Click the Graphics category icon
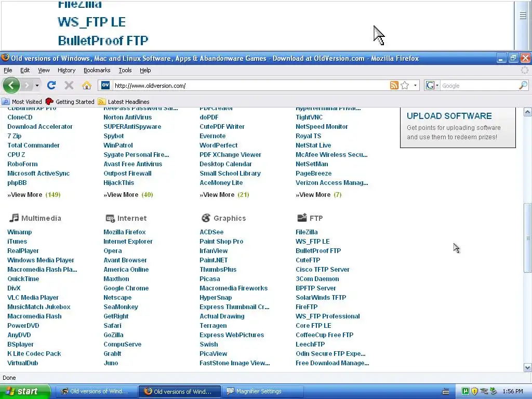 point(206,218)
